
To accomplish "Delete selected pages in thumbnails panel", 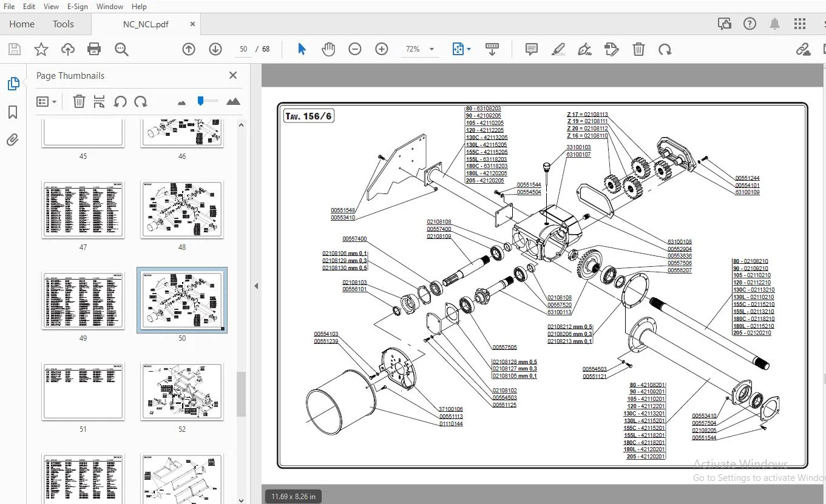I will (x=79, y=102).
